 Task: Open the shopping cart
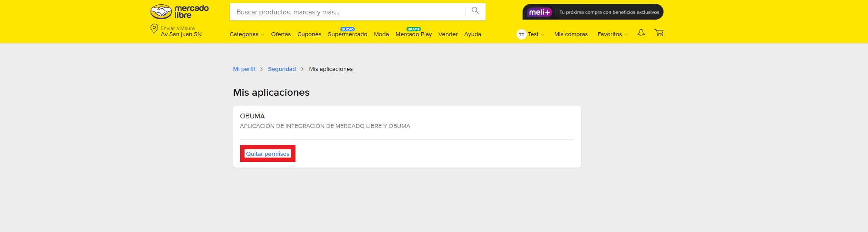pos(659,33)
